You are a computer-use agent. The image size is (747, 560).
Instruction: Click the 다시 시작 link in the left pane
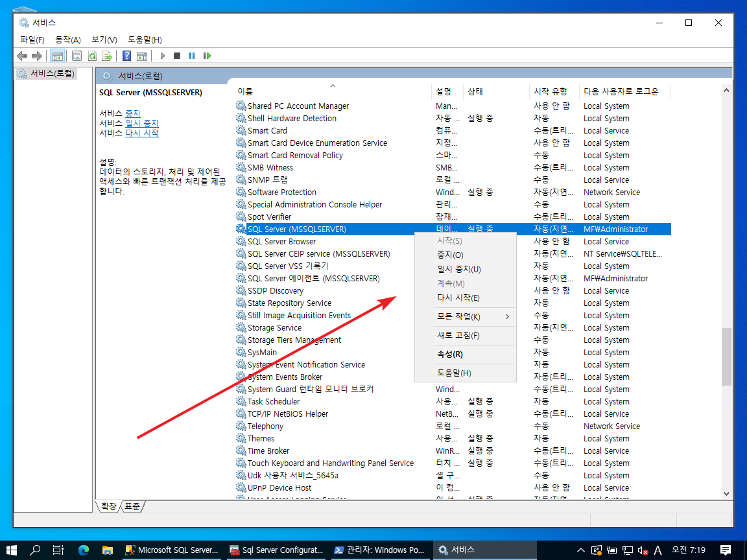pyautogui.click(x=142, y=133)
